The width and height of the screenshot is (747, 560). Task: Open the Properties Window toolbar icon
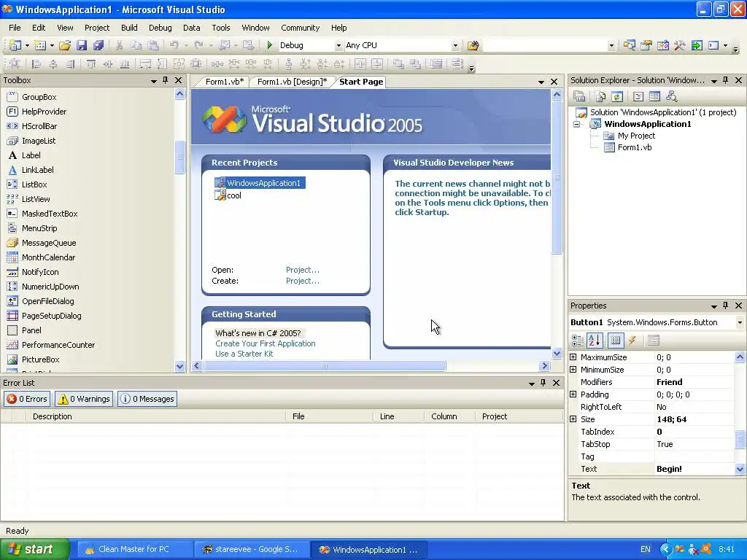coord(646,45)
